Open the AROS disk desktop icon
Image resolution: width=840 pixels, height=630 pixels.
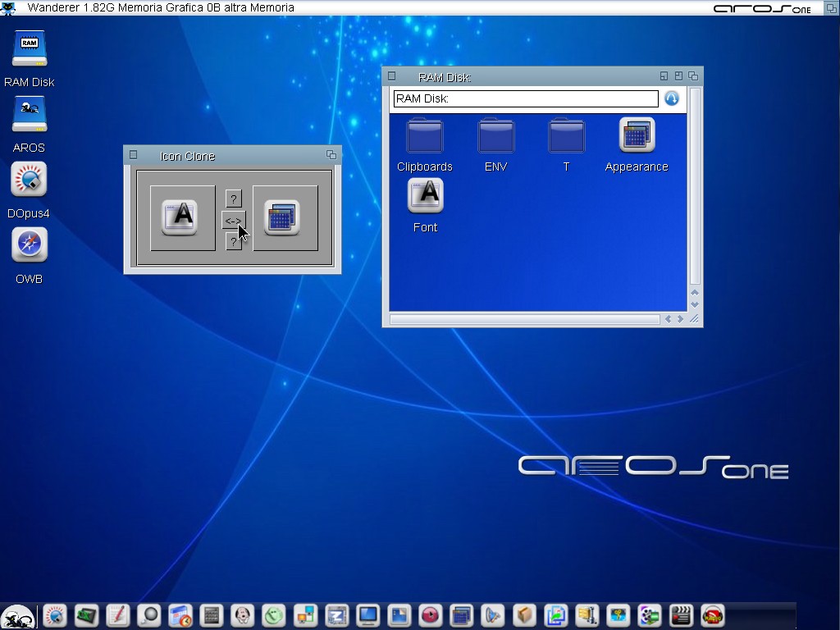[x=29, y=114]
